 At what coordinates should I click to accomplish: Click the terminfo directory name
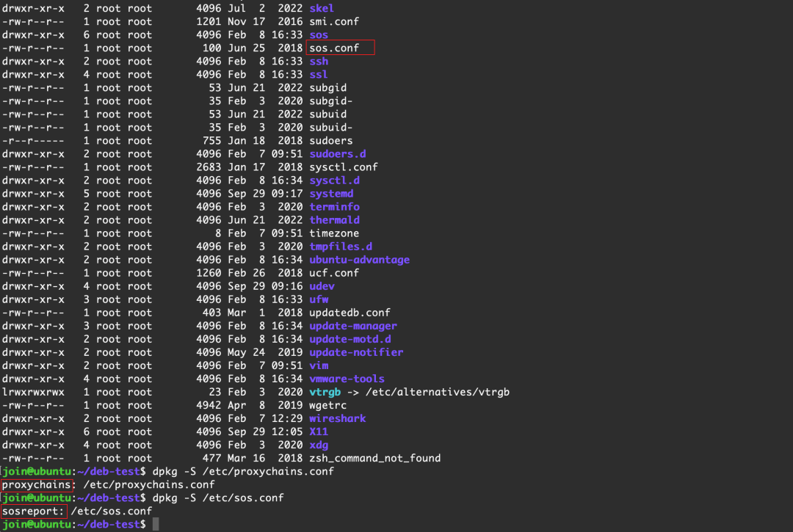(334, 207)
